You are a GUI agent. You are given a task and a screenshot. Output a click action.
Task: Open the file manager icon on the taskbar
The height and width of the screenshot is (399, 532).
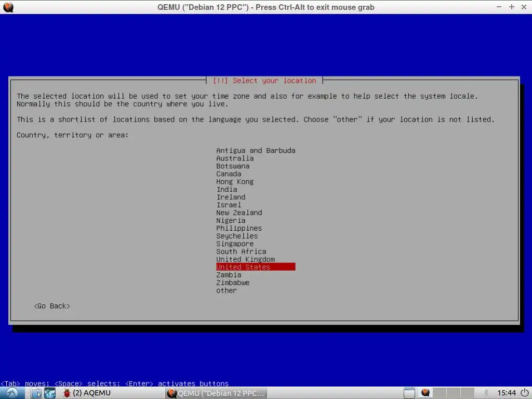pos(36,393)
